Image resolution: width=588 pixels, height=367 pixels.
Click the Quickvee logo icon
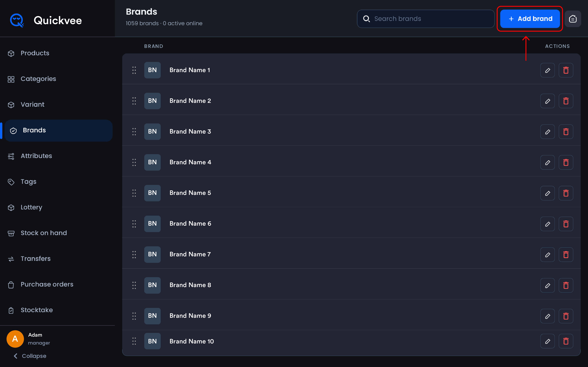click(17, 20)
